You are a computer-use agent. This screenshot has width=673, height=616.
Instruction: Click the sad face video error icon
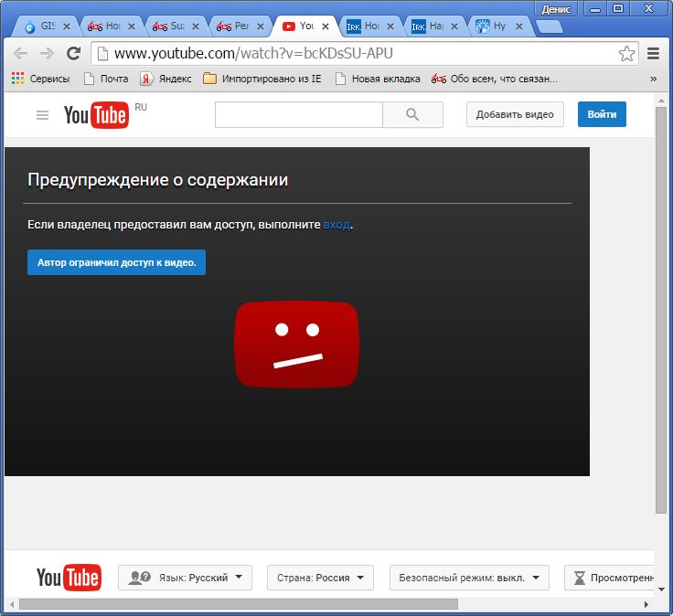click(297, 345)
